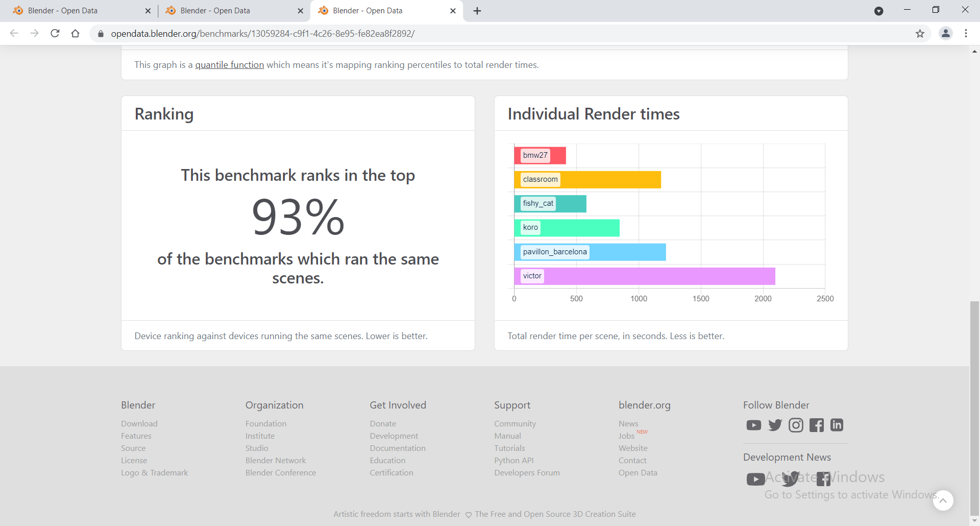Open the Source footer link
Viewport: 980px width, 526px height.
coord(133,448)
